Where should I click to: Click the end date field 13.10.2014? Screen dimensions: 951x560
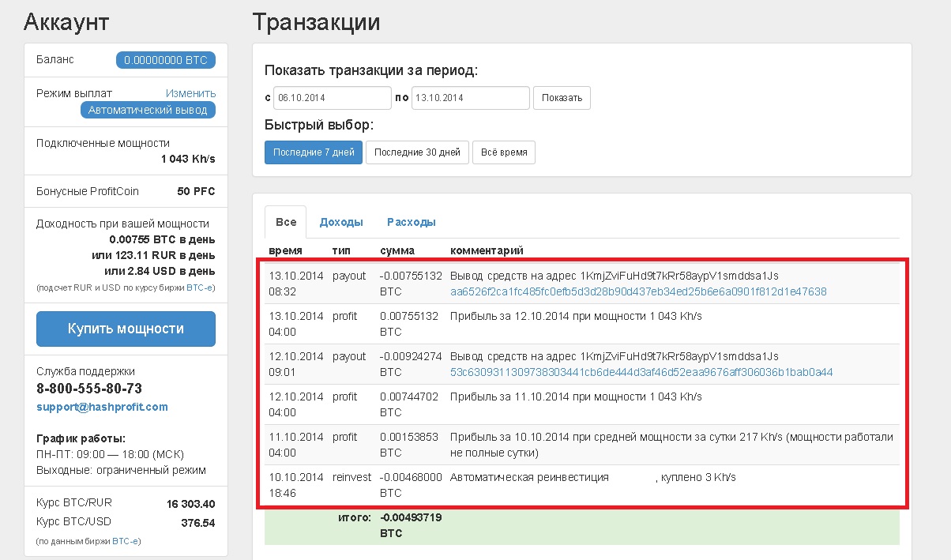[x=470, y=98]
